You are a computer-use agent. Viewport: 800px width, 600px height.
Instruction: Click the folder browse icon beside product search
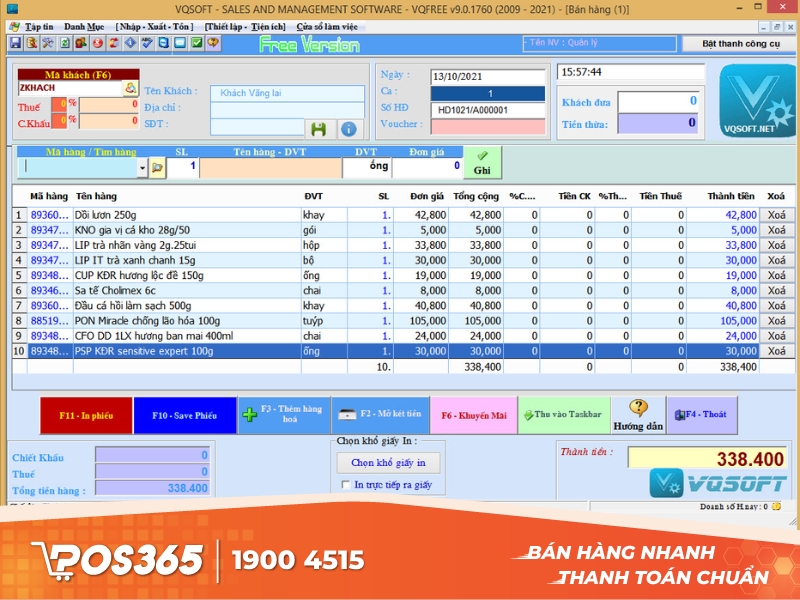(157, 167)
